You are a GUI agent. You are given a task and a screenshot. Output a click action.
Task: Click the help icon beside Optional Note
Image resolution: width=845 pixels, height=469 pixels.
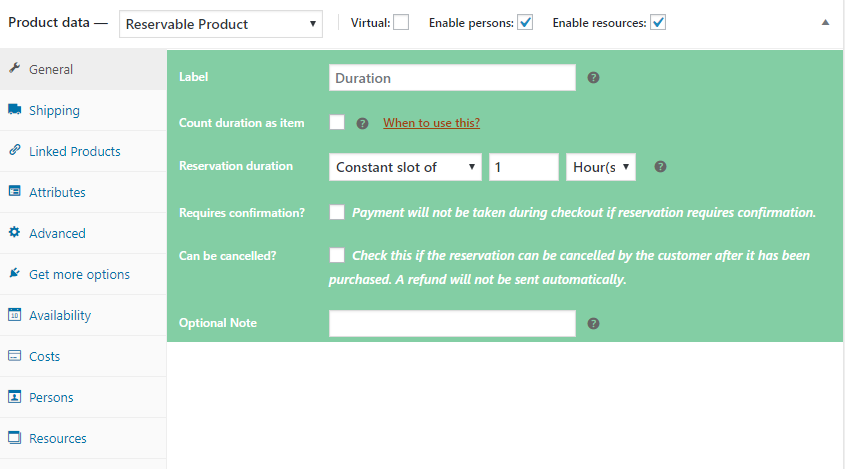click(x=593, y=324)
